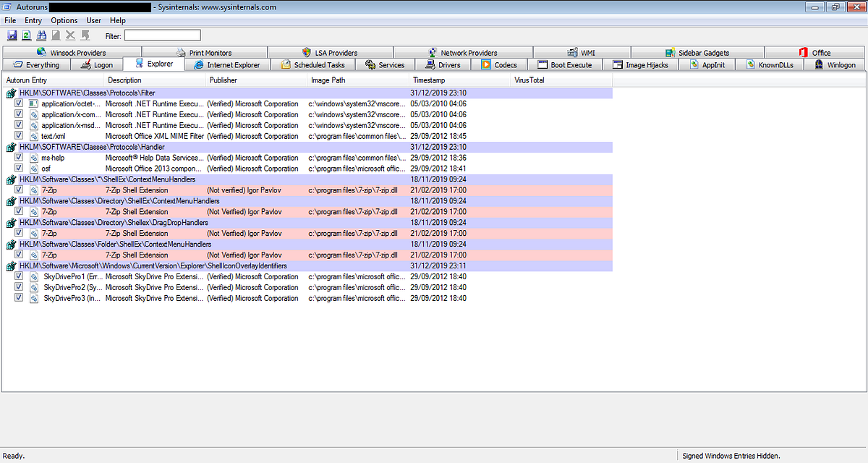868x463 pixels.
Task: Click inside the Filter input field
Action: pyautogui.click(x=162, y=35)
